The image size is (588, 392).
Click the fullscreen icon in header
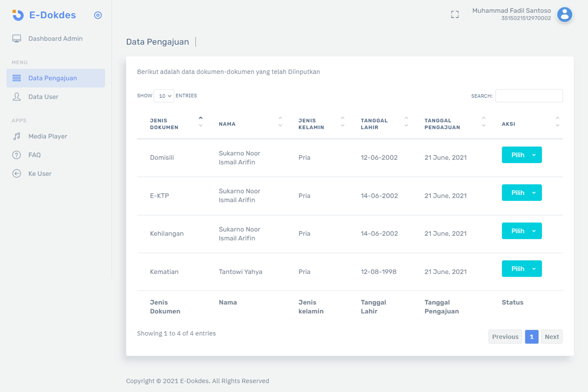point(455,15)
